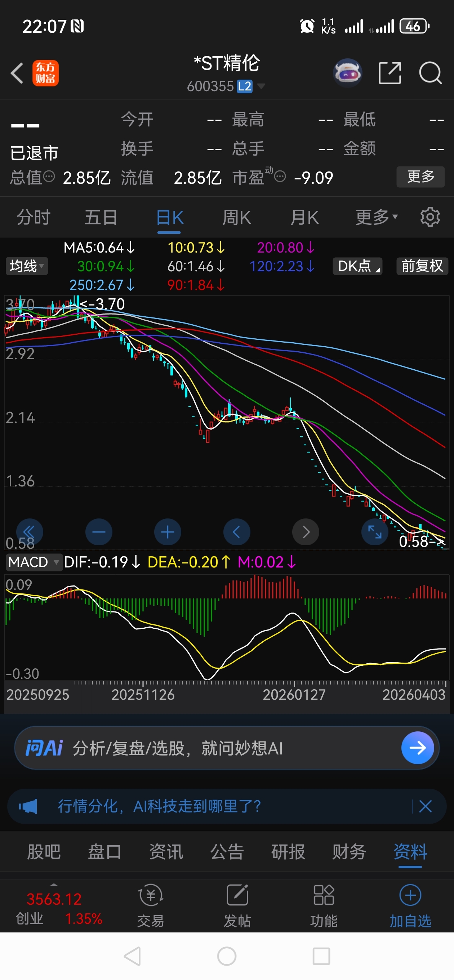Move chart one step left
Screen dimensions: 454x980
(237, 532)
